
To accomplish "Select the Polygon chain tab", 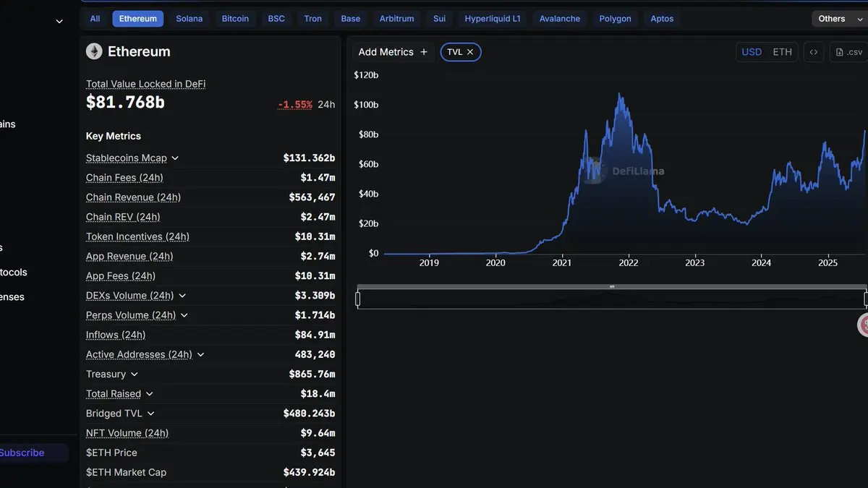I will pos(615,19).
